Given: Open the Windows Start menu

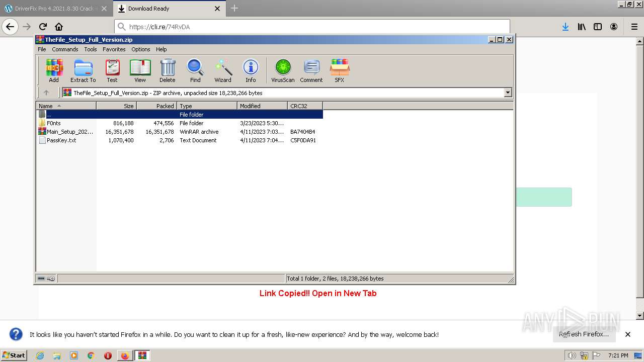Looking at the screenshot, I should pos(14,355).
